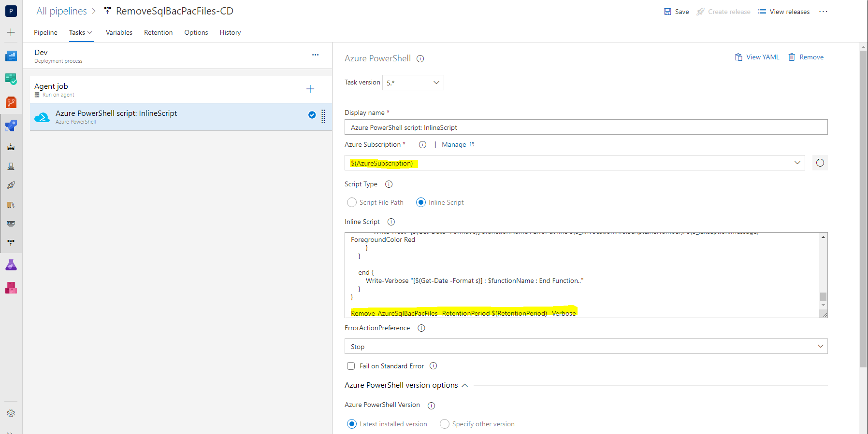Click the info icon next to Azure PowerShell title

(420, 59)
